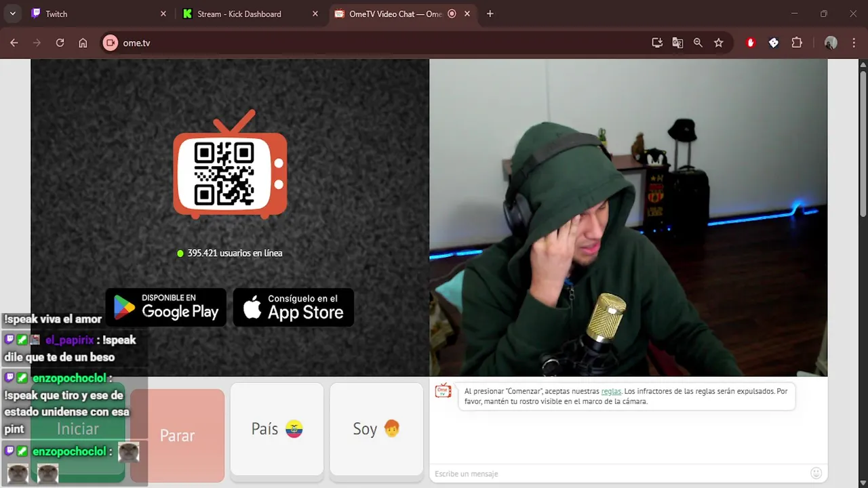868x488 pixels.
Task: Close the OmeTV tab
Action: (x=467, y=14)
